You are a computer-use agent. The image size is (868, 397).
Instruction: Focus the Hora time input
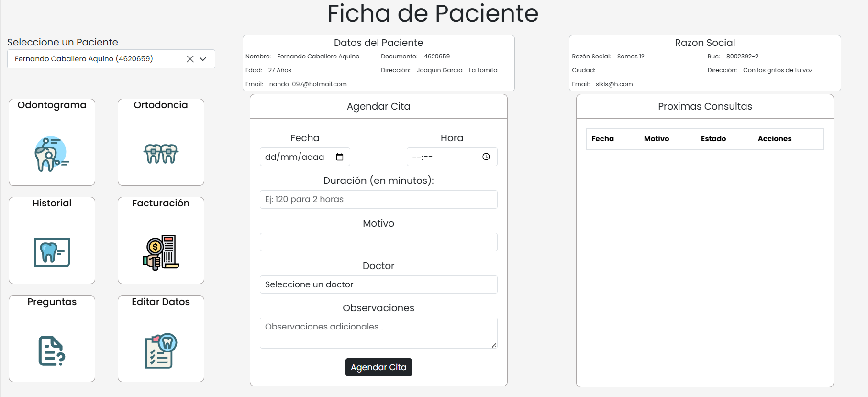pyautogui.click(x=452, y=157)
